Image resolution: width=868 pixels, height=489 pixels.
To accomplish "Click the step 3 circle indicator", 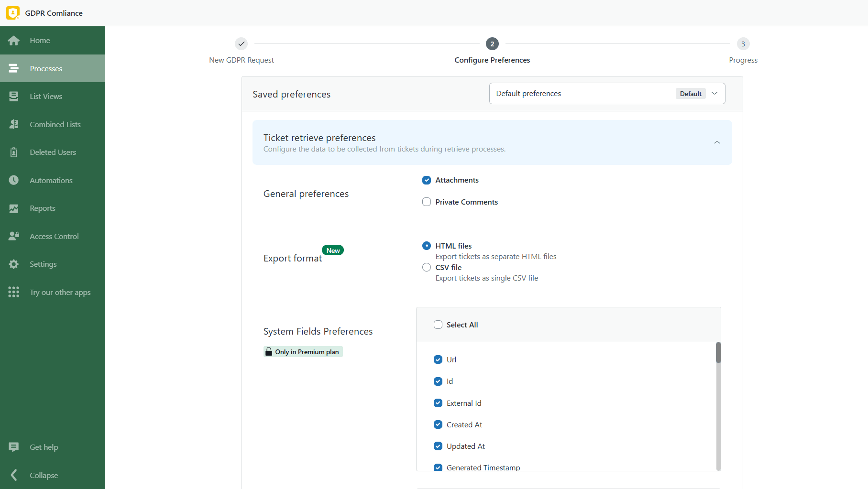I will coord(743,44).
